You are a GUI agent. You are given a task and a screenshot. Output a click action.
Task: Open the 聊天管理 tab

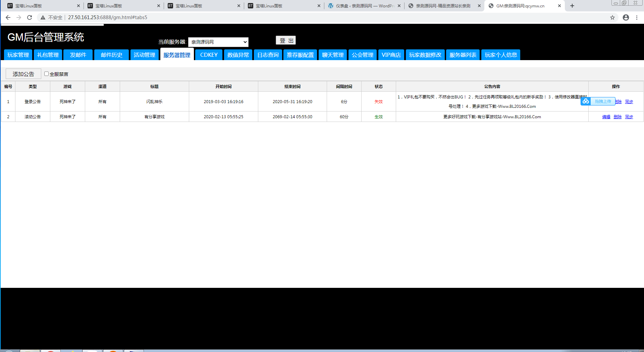pyautogui.click(x=333, y=55)
